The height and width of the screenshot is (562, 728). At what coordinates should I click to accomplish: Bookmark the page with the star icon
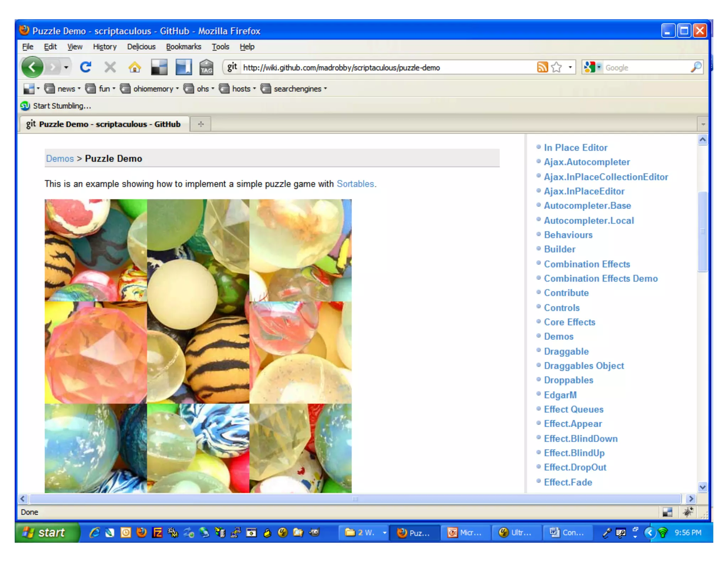tap(557, 67)
